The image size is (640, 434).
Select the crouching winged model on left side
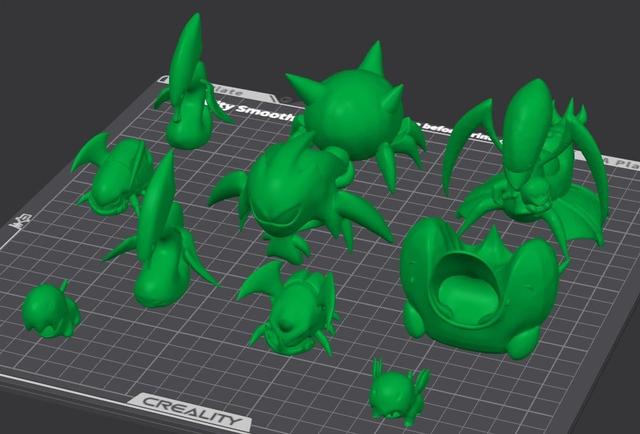[x=112, y=176]
